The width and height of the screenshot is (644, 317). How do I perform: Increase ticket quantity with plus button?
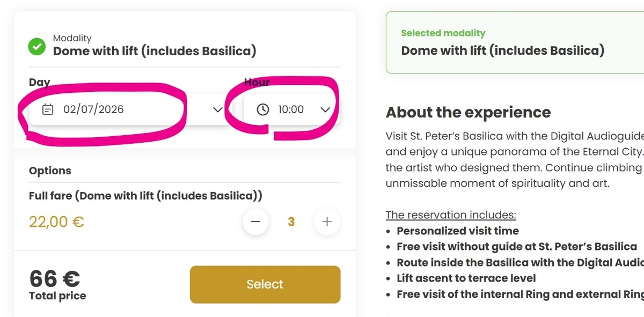coord(327,222)
